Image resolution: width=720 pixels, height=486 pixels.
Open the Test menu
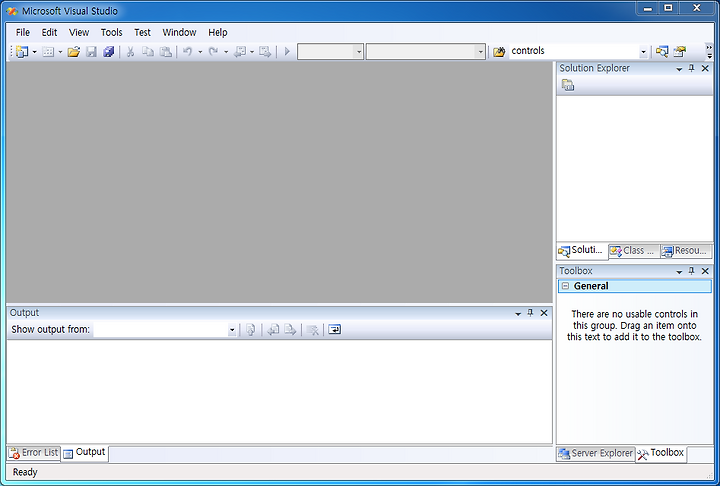point(142,32)
